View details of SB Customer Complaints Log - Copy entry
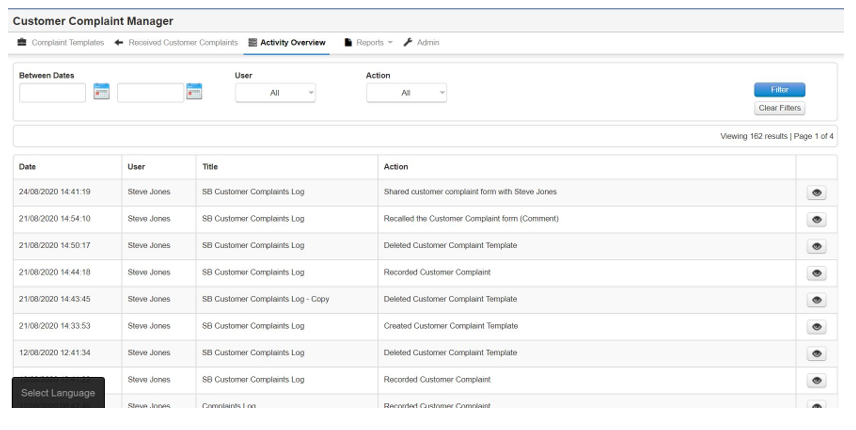The image size is (856, 430). point(816,300)
